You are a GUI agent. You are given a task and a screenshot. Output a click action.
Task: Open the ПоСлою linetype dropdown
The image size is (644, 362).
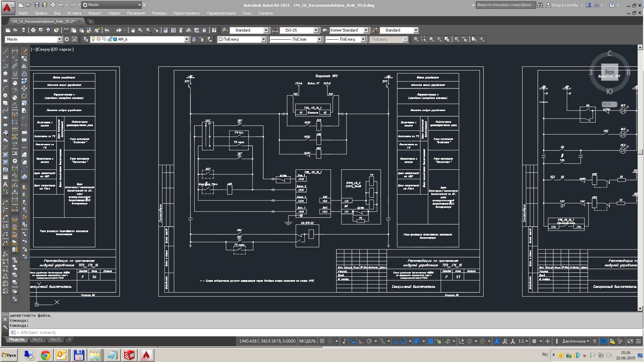[x=296, y=39]
